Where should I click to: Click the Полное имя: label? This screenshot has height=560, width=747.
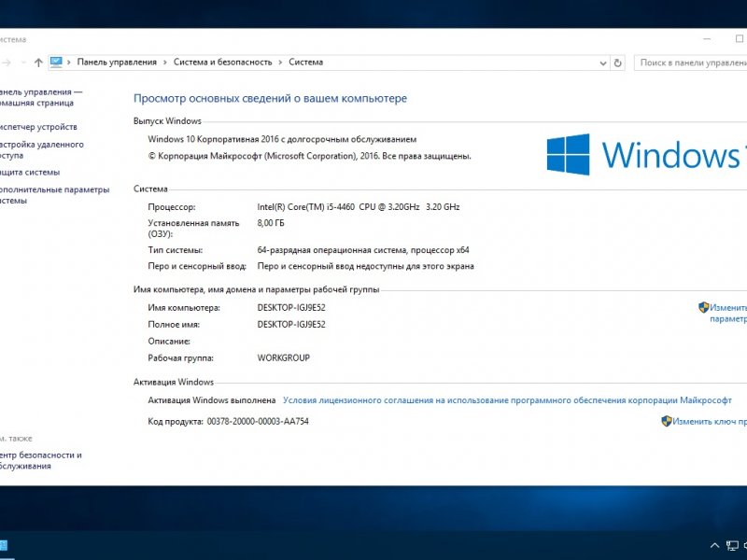tap(174, 324)
